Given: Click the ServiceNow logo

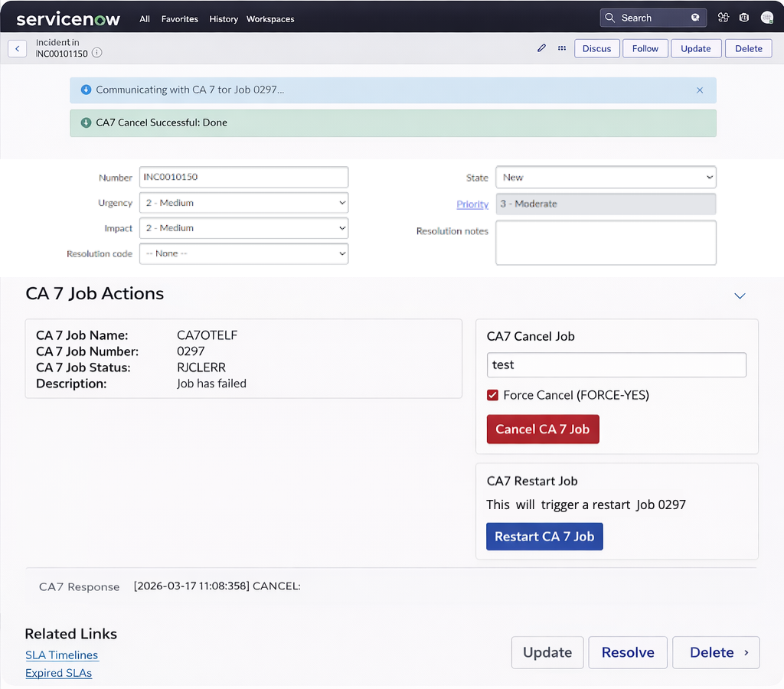Looking at the screenshot, I should 68,19.
